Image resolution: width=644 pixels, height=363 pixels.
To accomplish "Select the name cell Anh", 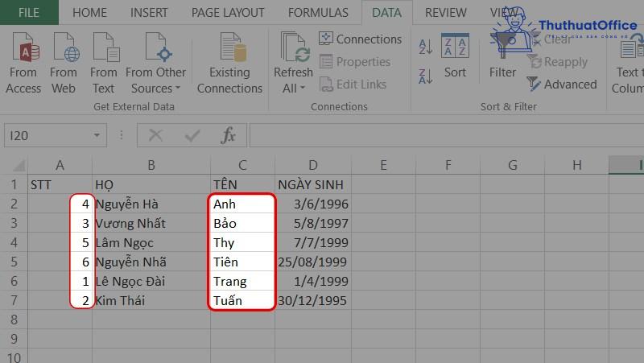I will tap(243, 204).
